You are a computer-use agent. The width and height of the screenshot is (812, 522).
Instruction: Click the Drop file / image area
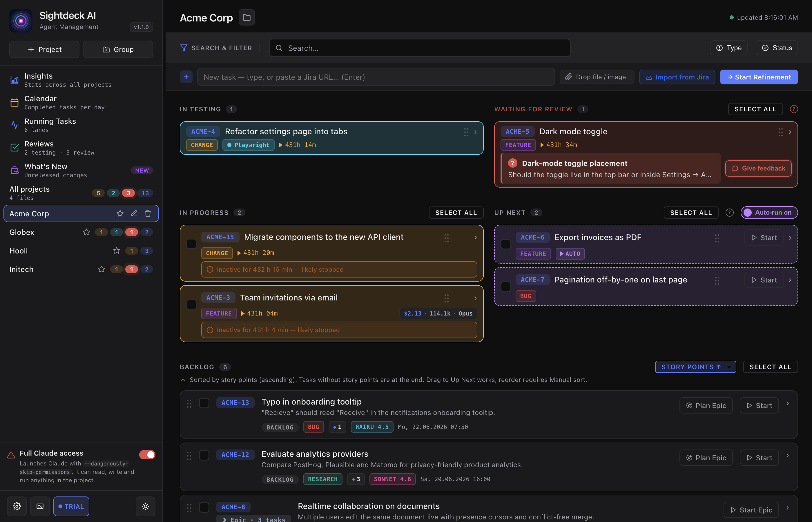[597, 77]
